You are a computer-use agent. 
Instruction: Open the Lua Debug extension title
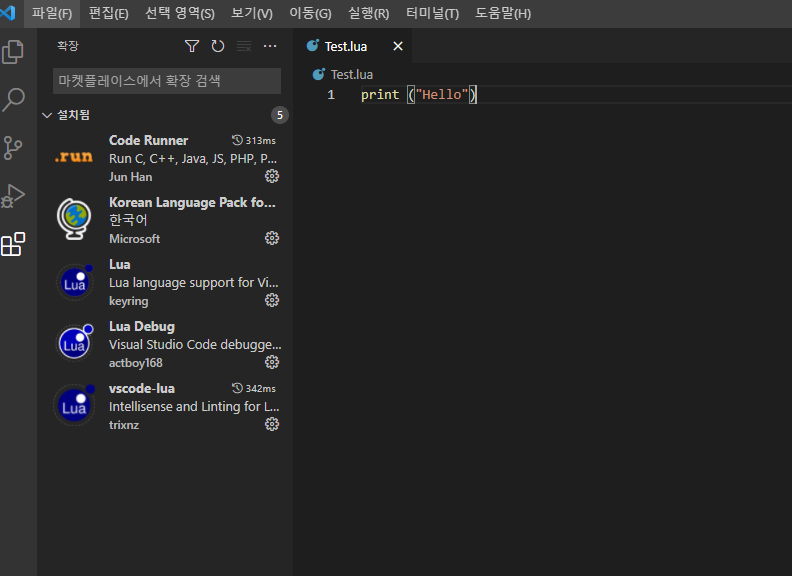coord(142,326)
